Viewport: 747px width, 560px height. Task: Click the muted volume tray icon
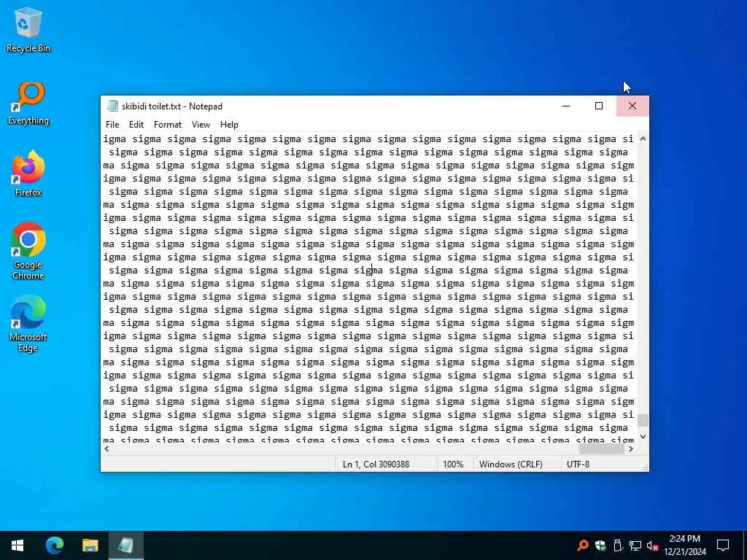652,545
